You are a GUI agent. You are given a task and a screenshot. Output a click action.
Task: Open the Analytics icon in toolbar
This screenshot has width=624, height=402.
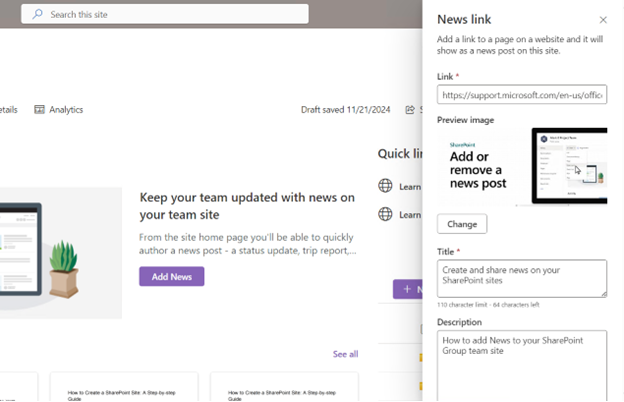39,109
